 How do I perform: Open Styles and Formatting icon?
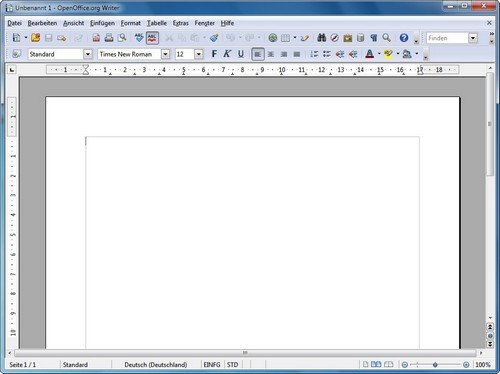[17, 54]
